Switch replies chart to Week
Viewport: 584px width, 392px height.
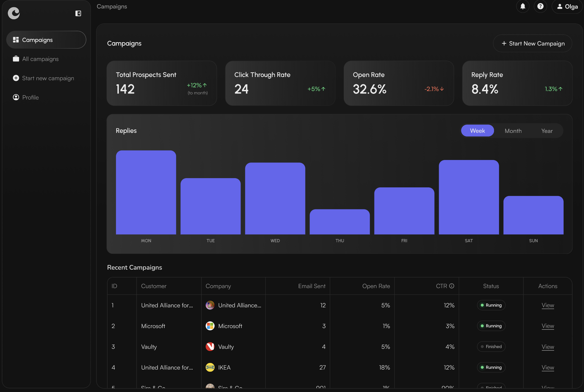point(477,131)
